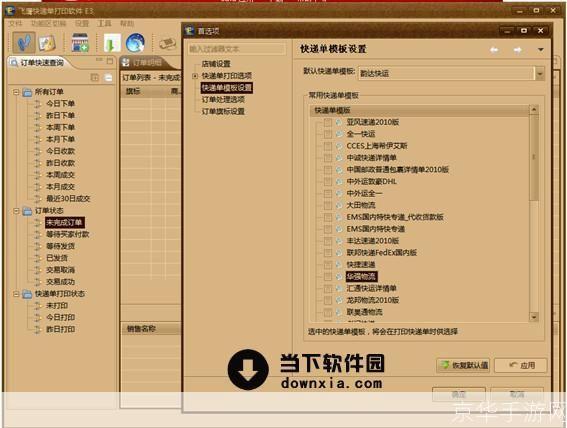This screenshot has width=567, height=428.
Task: Click the 快递单模版 list column header
Action: pyautogui.click(x=419, y=111)
